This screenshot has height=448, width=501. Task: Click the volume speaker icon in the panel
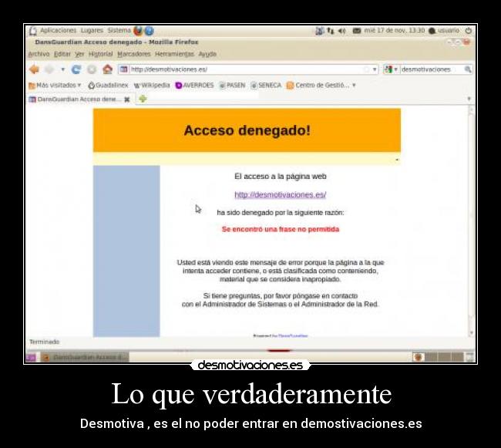click(x=342, y=31)
